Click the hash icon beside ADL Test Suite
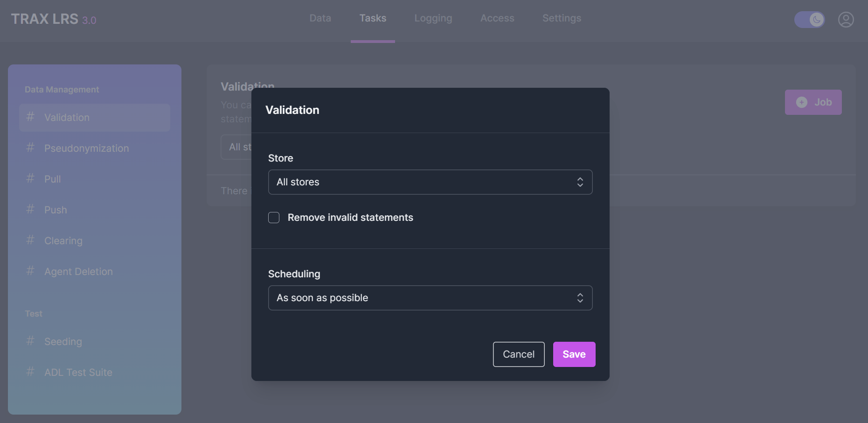868x423 pixels. pyautogui.click(x=30, y=372)
